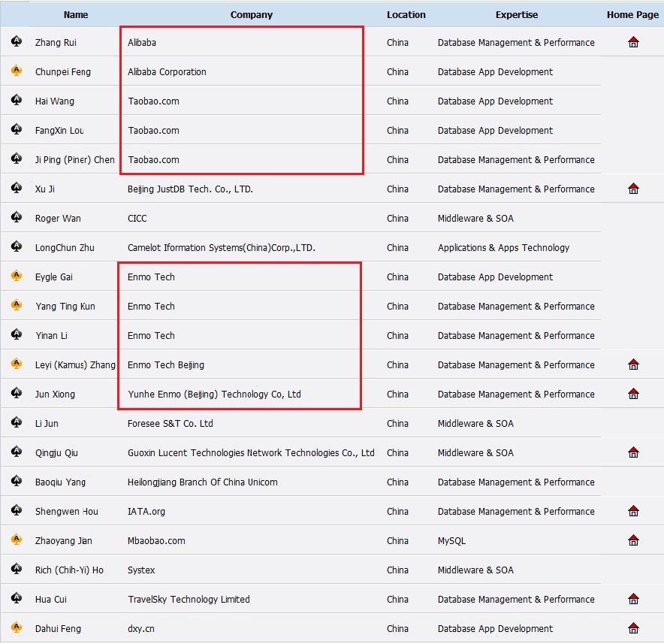The width and height of the screenshot is (664, 644).
Task: Click the Enmo Tech Beijing company cell
Action: point(165,364)
